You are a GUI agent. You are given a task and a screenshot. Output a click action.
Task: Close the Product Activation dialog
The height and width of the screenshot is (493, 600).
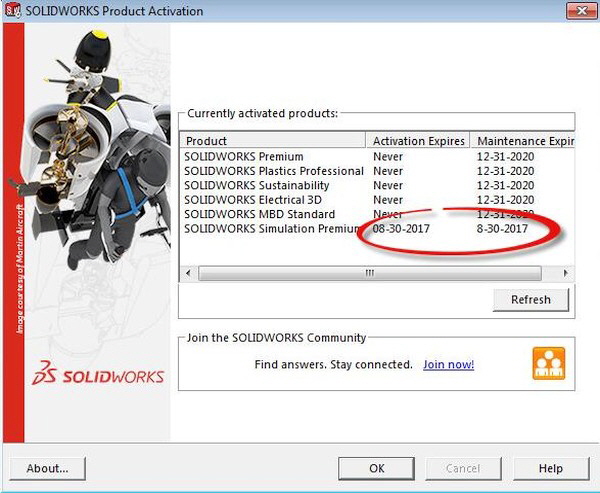pos(581,11)
